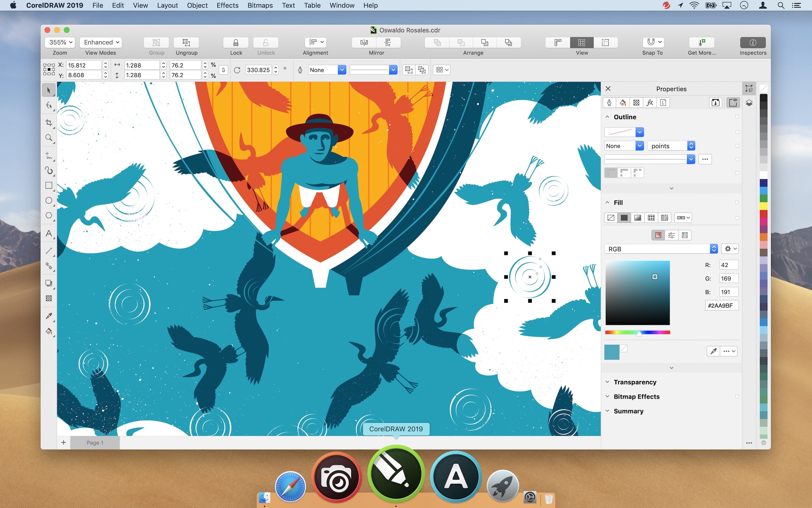Select the Text tool

click(x=49, y=234)
